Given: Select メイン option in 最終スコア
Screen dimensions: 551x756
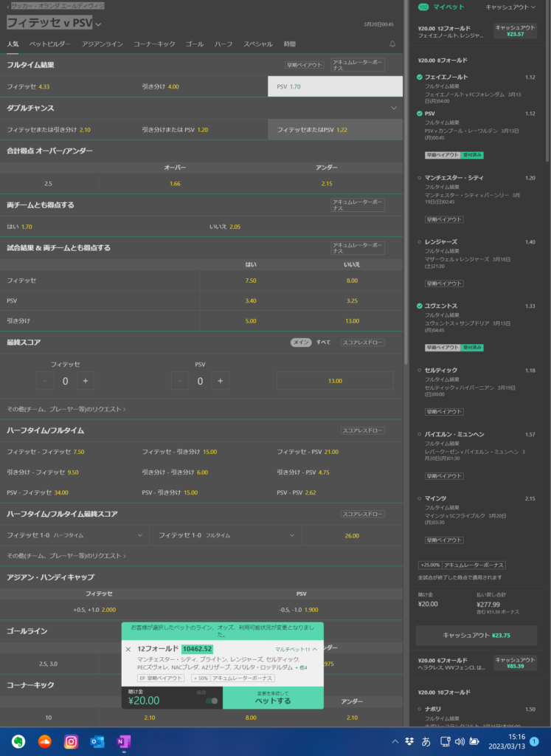Looking at the screenshot, I should coord(301,343).
